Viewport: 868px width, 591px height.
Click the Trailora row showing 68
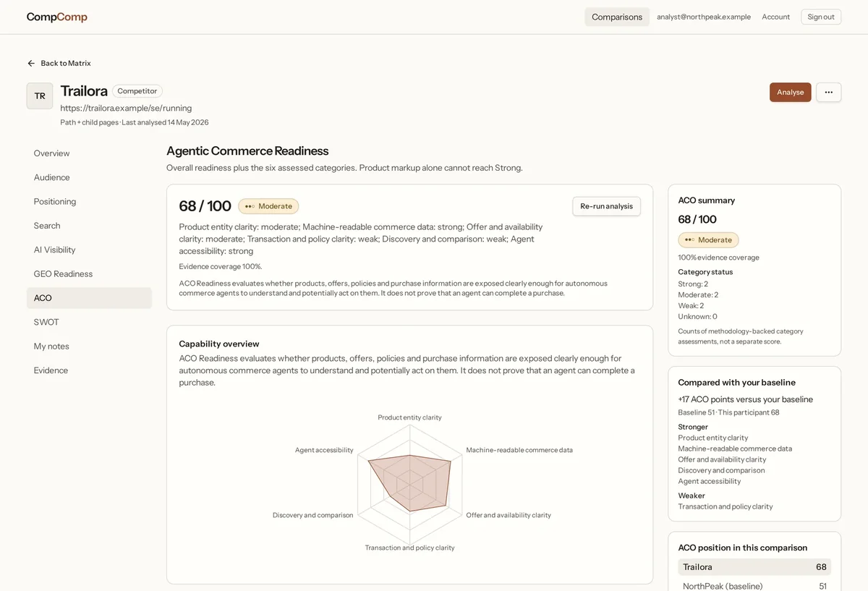click(754, 567)
